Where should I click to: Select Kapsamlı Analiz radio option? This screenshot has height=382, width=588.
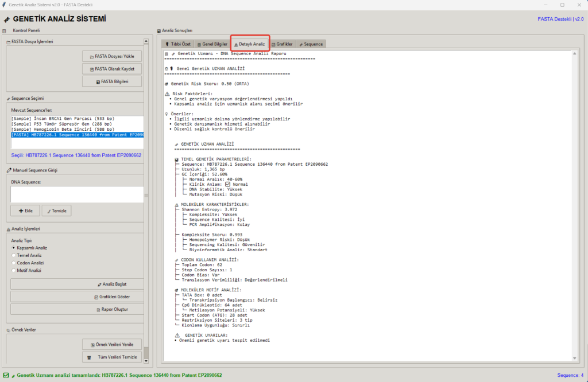tap(14, 248)
